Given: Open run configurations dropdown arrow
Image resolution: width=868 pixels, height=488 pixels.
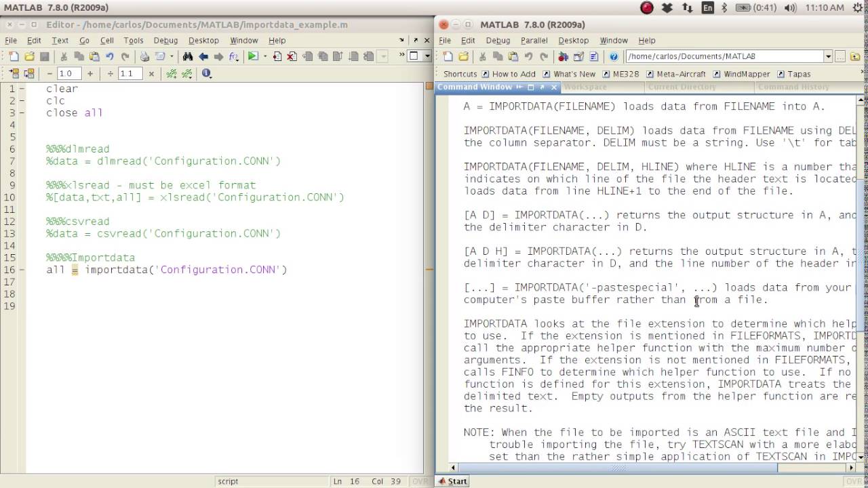Looking at the screenshot, I should pyautogui.click(x=265, y=56).
